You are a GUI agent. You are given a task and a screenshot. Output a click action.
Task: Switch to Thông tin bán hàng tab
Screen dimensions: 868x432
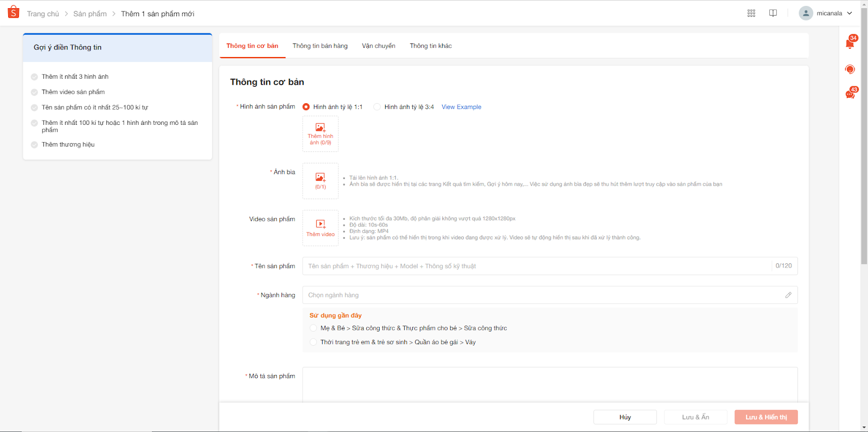pyautogui.click(x=320, y=46)
